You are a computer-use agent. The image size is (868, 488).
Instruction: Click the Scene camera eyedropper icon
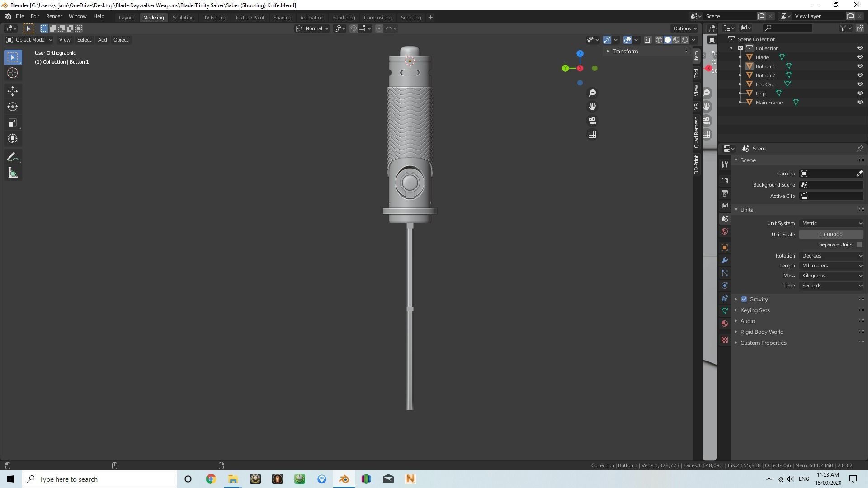coord(859,174)
